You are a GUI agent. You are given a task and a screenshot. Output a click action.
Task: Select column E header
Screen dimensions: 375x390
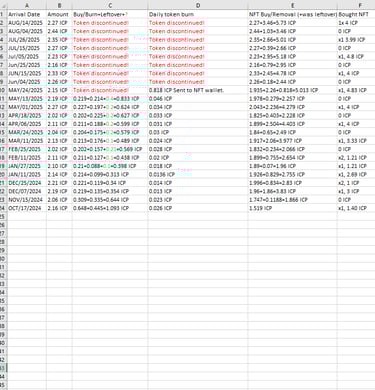click(x=293, y=5)
